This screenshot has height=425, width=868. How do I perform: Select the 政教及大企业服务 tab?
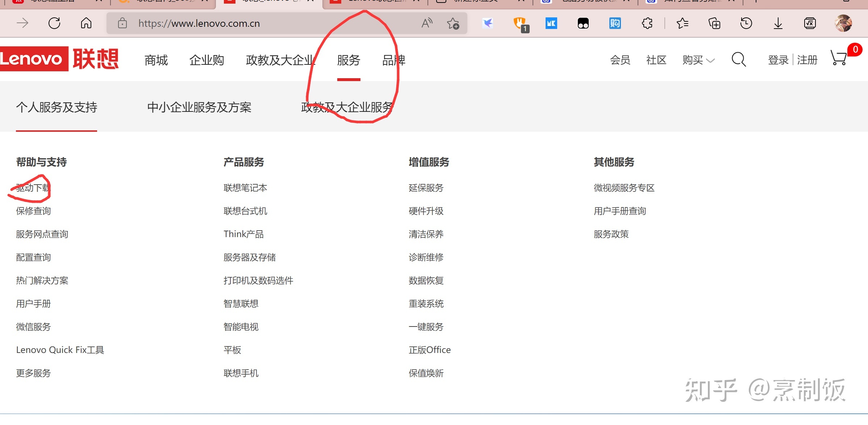click(347, 107)
